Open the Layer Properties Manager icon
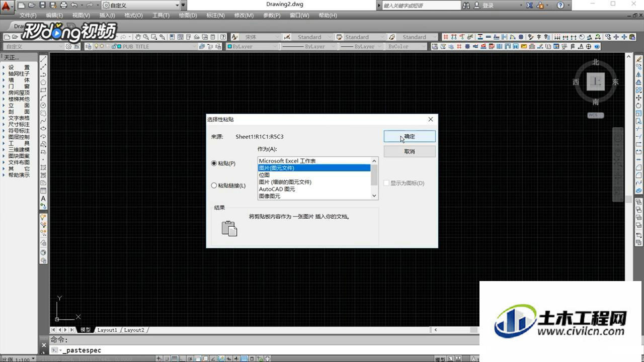Image resolution: width=644 pixels, height=362 pixels. pyautogui.click(x=88, y=46)
